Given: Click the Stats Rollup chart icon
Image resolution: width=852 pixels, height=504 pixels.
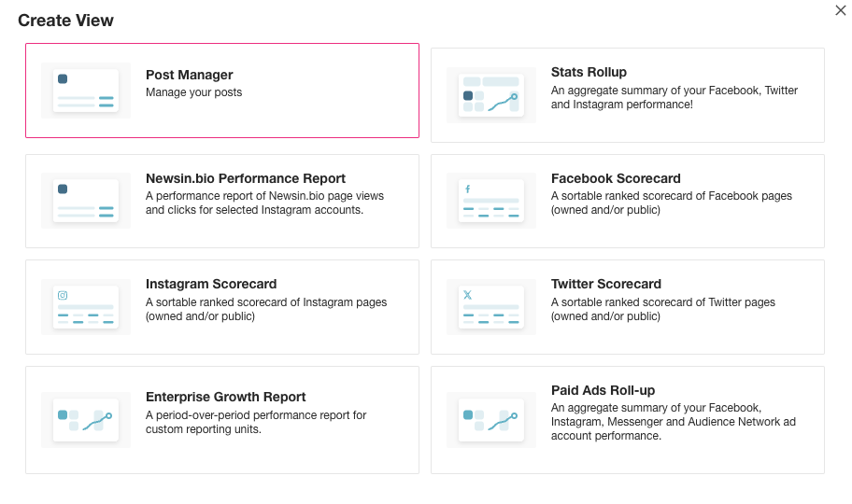Looking at the screenshot, I should [491, 95].
